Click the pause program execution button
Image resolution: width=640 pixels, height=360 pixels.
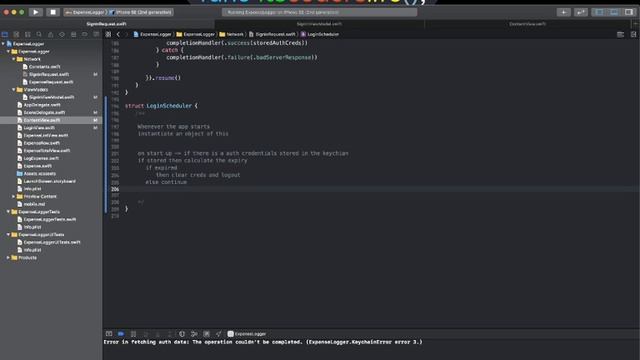(133, 334)
